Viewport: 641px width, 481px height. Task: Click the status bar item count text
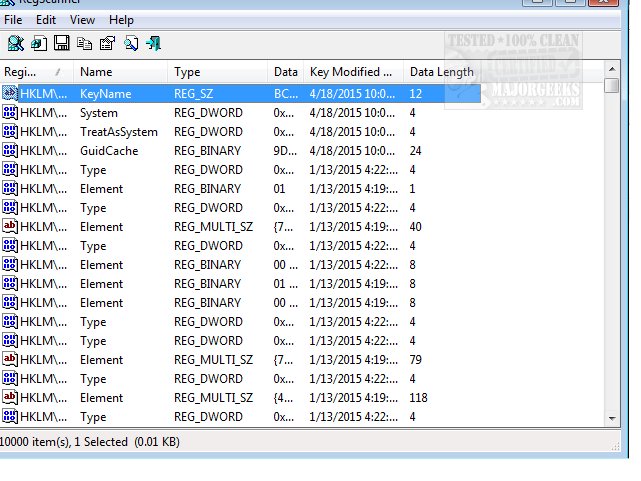[x=89, y=442]
